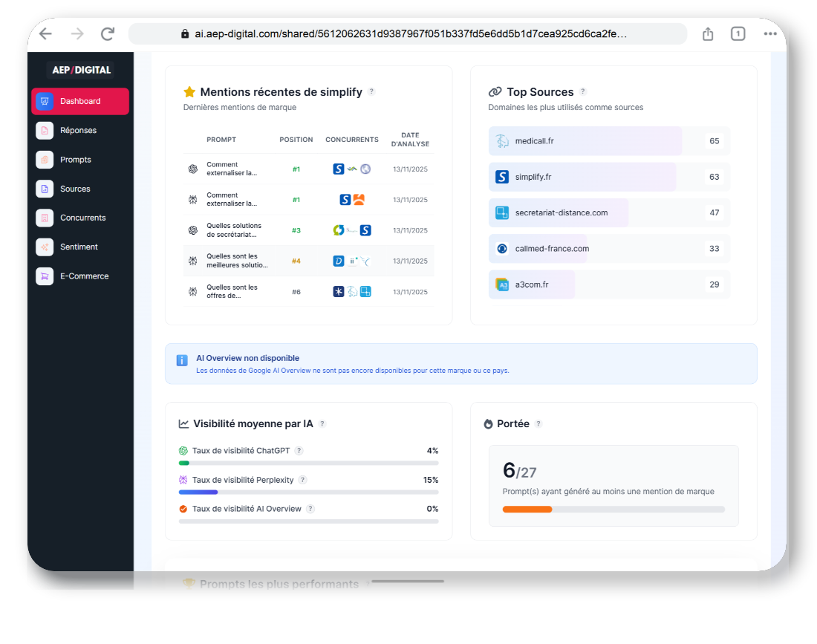Show help for Taux de visibilité Perplexity

(x=302, y=480)
